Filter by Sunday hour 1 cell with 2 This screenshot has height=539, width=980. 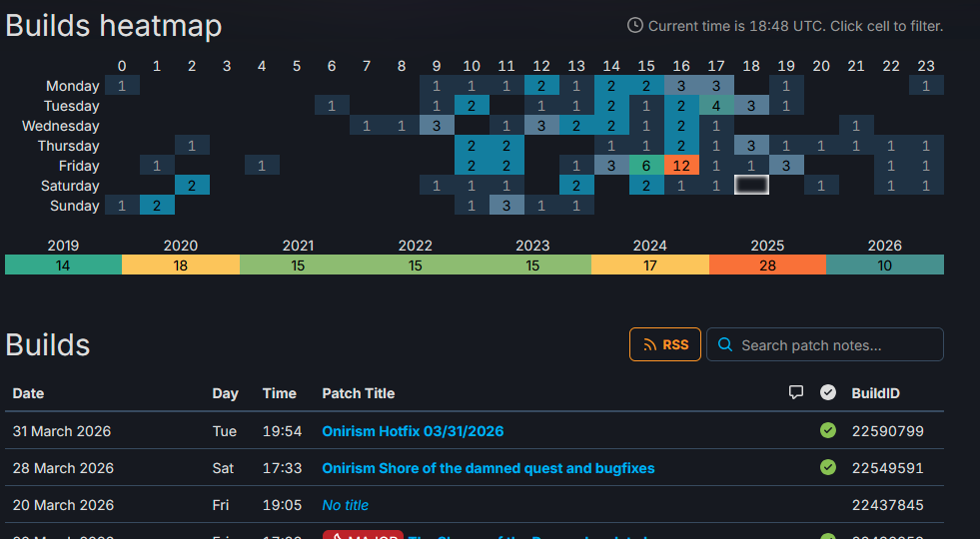pos(157,206)
